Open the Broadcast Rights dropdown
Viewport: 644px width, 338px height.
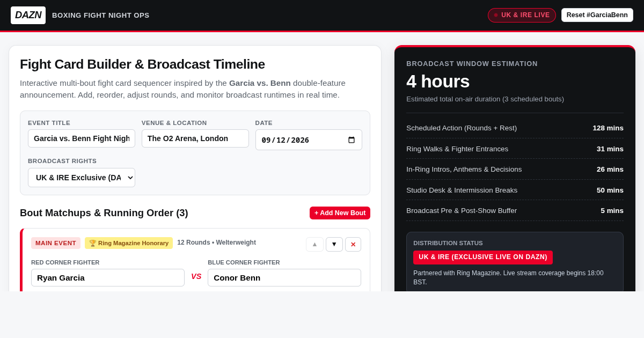[82, 178]
